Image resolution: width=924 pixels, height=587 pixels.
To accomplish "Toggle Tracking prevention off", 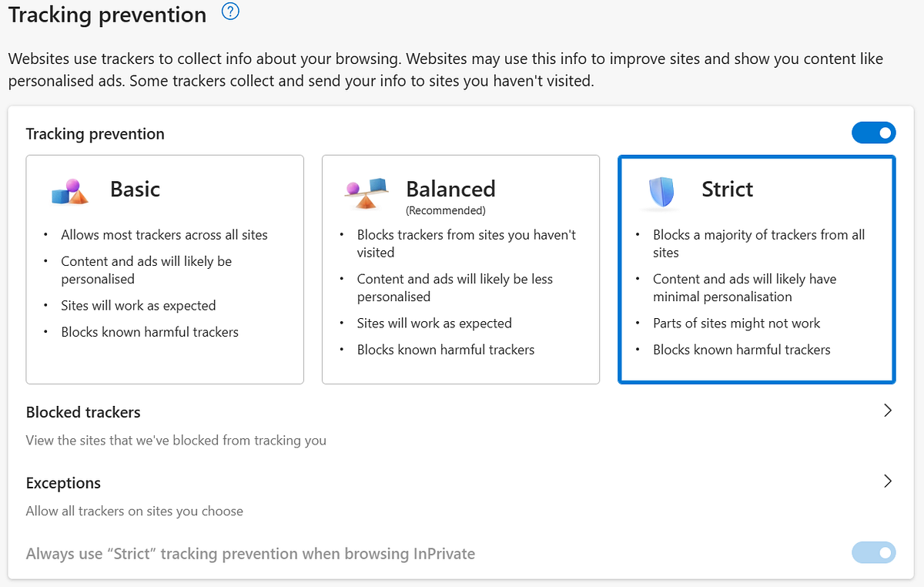I will pyautogui.click(x=874, y=132).
